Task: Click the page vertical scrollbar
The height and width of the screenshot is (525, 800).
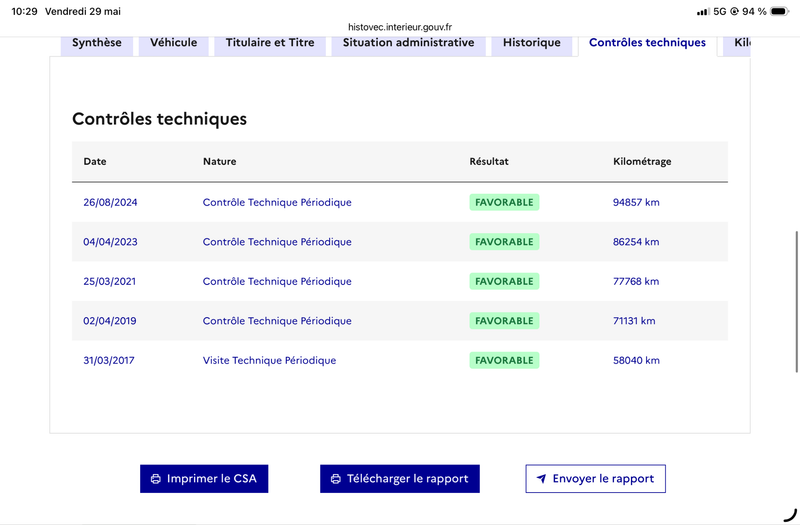Action: point(796,302)
